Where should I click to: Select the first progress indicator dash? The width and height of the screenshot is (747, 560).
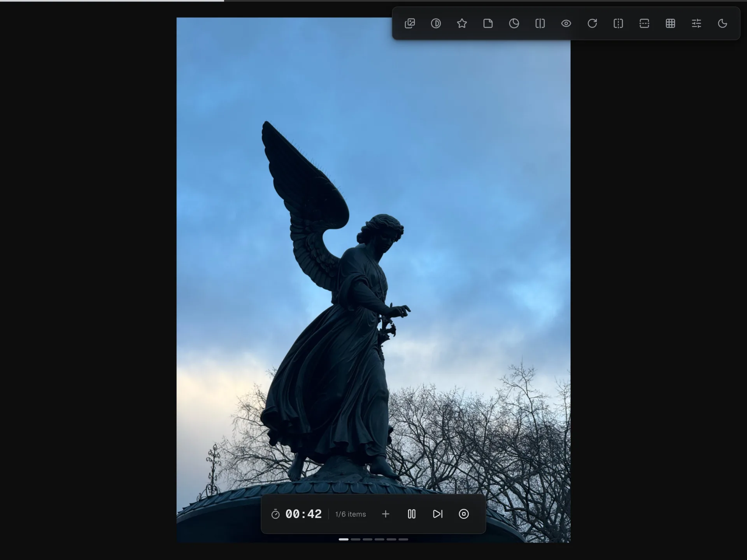[344, 539]
